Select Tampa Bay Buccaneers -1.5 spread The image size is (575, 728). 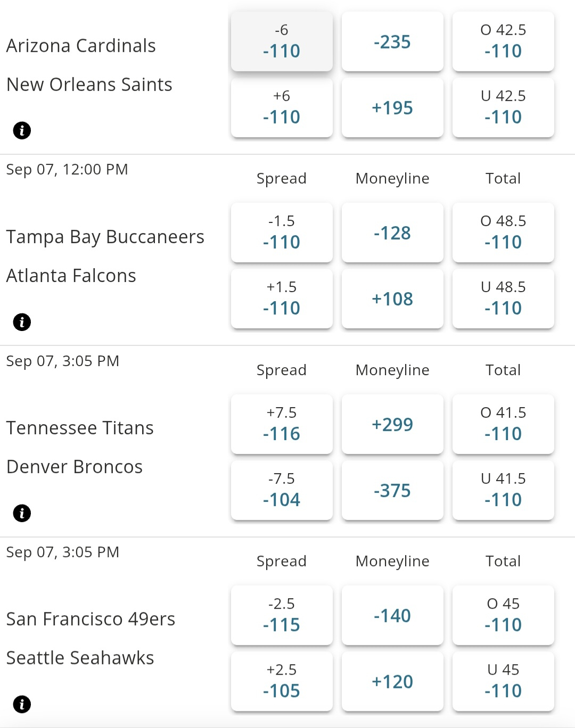282,233
